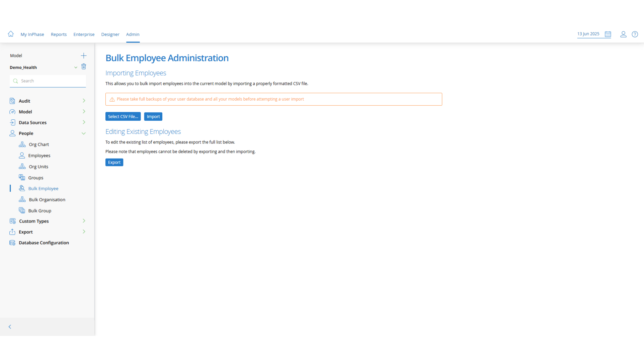This screenshot has width=644, height=362.
Task: Click the Demo_Health model name
Action: click(x=23, y=67)
